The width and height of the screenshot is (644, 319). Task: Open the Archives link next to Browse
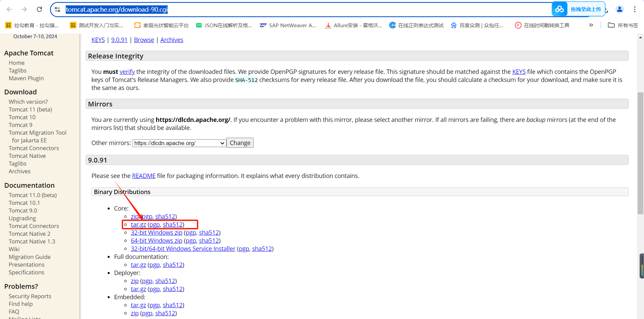click(x=172, y=40)
